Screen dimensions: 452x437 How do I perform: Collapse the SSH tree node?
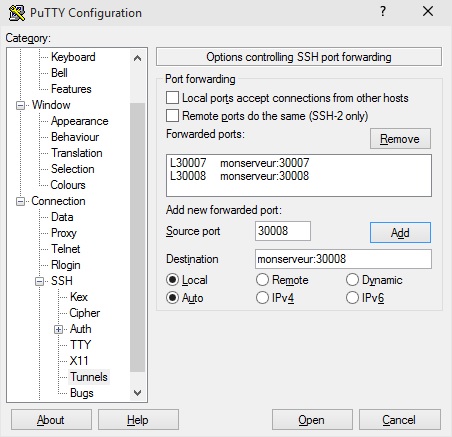40,281
